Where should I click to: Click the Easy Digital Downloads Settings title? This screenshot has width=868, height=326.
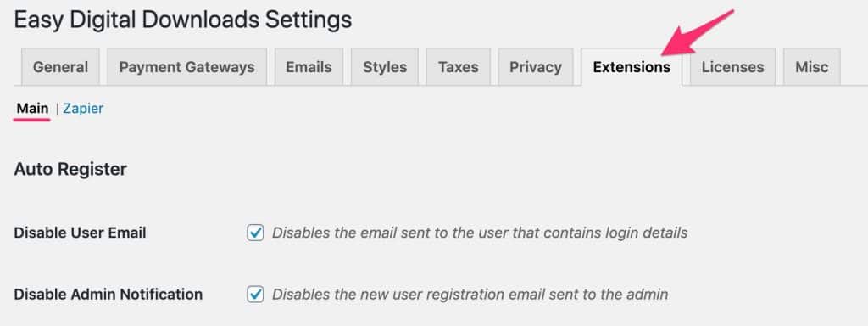pyautogui.click(x=183, y=20)
